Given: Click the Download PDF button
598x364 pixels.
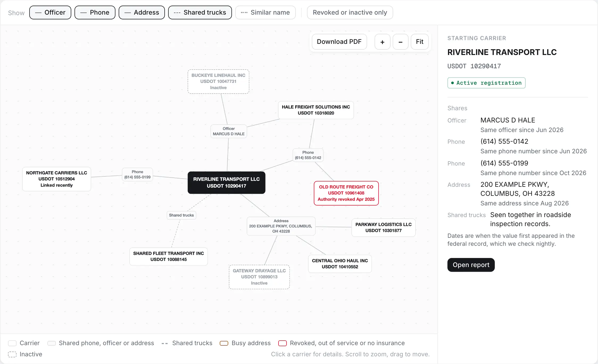Looking at the screenshot, I should (x=339, y=42).
